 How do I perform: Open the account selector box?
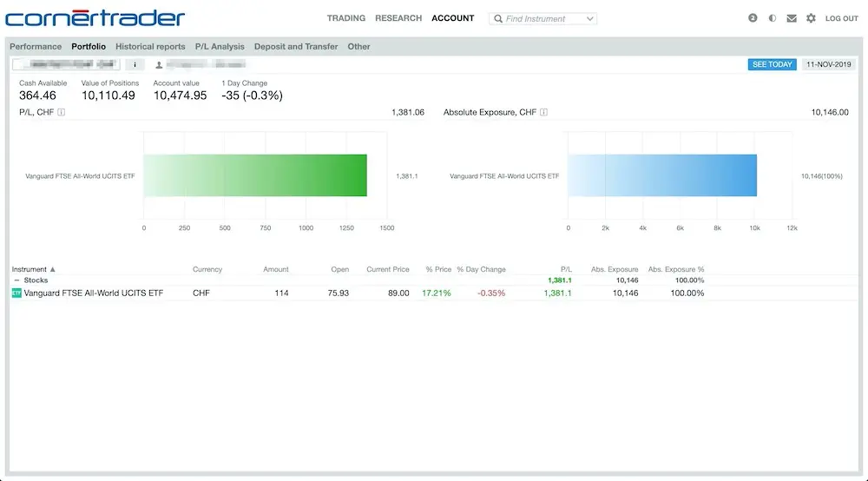pyautogui.click(x=67, y=65)
